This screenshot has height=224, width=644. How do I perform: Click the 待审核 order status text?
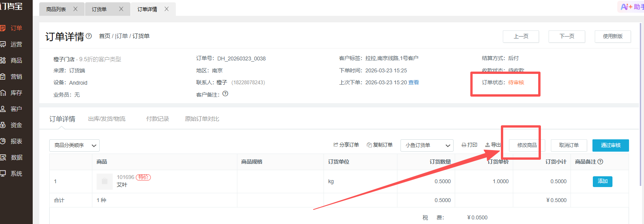pyautogui.click(x=516, y=82)
